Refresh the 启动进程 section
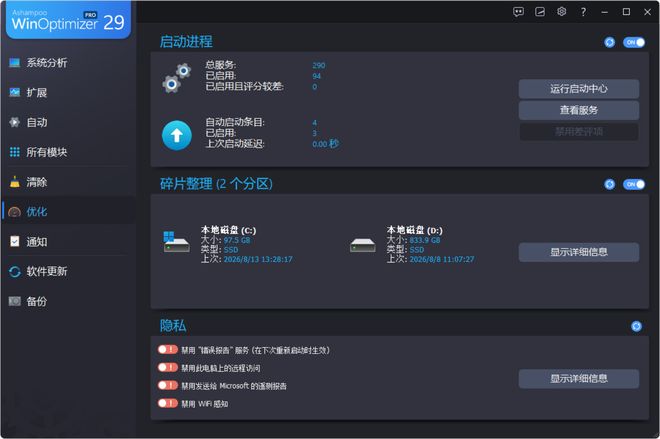660x439 pixels. coord(609,42)
